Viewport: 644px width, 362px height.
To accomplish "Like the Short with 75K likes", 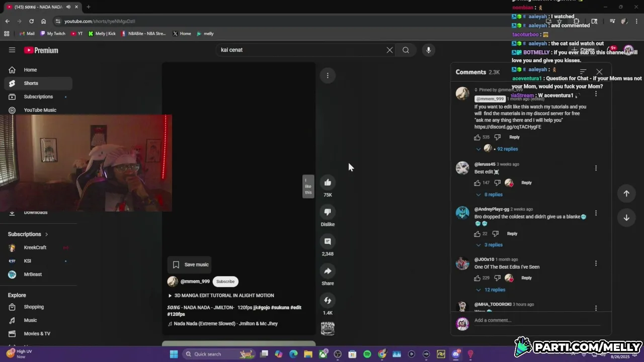I will tap(328, 183).
